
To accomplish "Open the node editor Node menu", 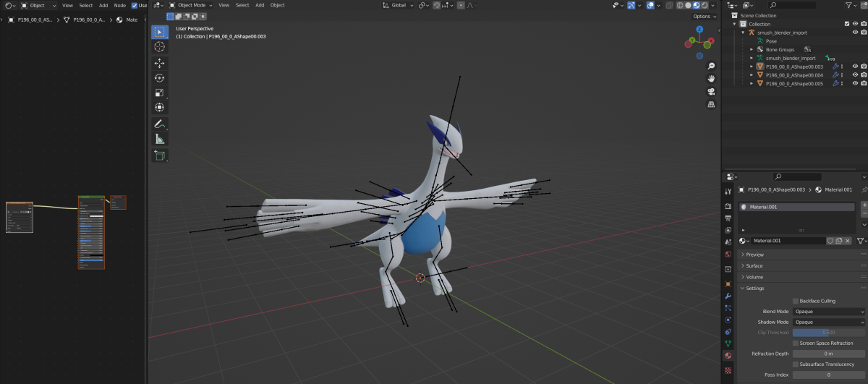I will click(120, 5).
